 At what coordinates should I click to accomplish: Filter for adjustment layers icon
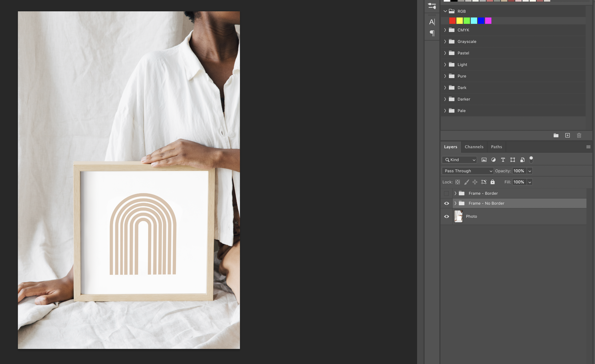coord(493,160)
